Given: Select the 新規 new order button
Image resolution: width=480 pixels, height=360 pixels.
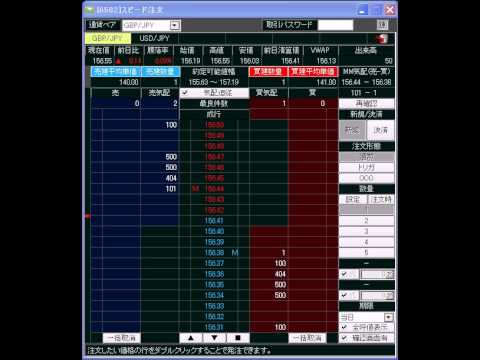Looking at the screenshot, I should (x=352, y=130).
